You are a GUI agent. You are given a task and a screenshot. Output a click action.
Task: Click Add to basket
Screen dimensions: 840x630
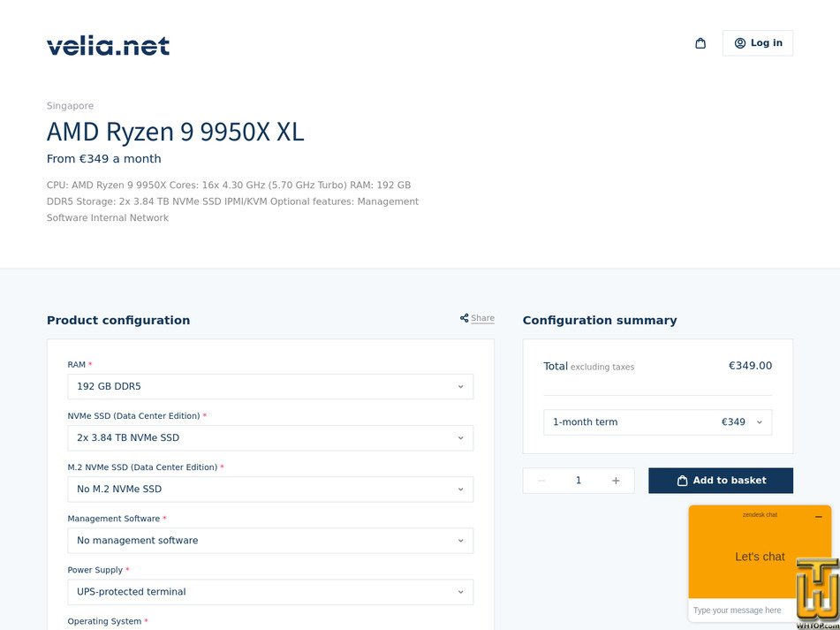point(721,481)
